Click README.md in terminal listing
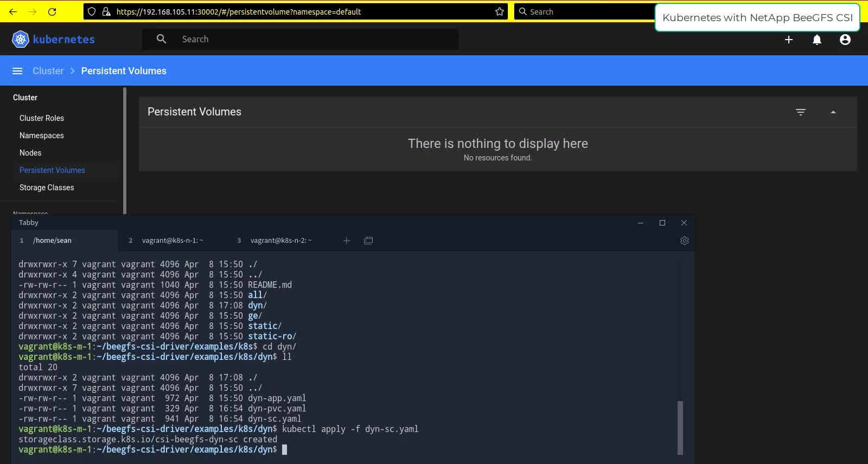The image size is (868, 464). 270,285
